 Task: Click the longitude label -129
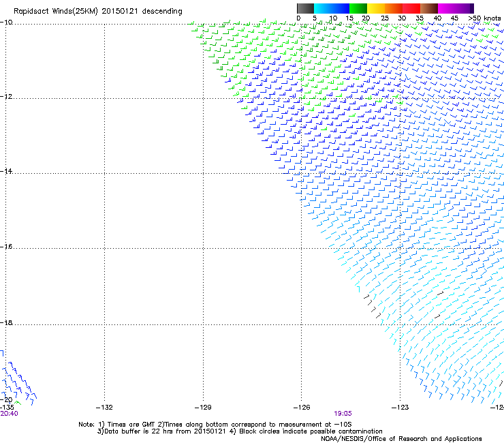coord(203,408)
